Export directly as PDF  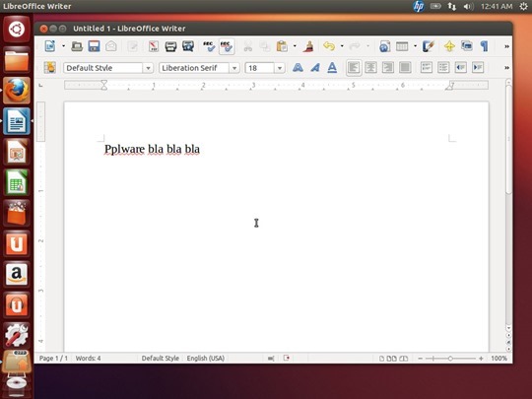154,46
